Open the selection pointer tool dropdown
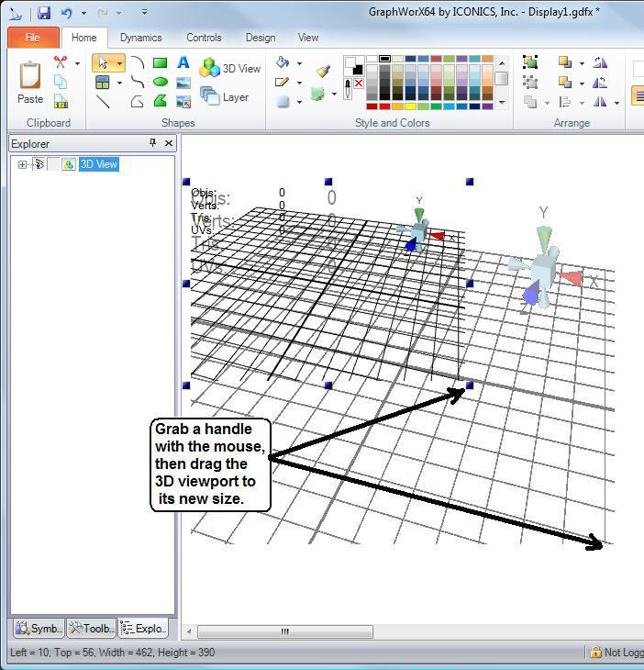644x670 pixels. 119,63
